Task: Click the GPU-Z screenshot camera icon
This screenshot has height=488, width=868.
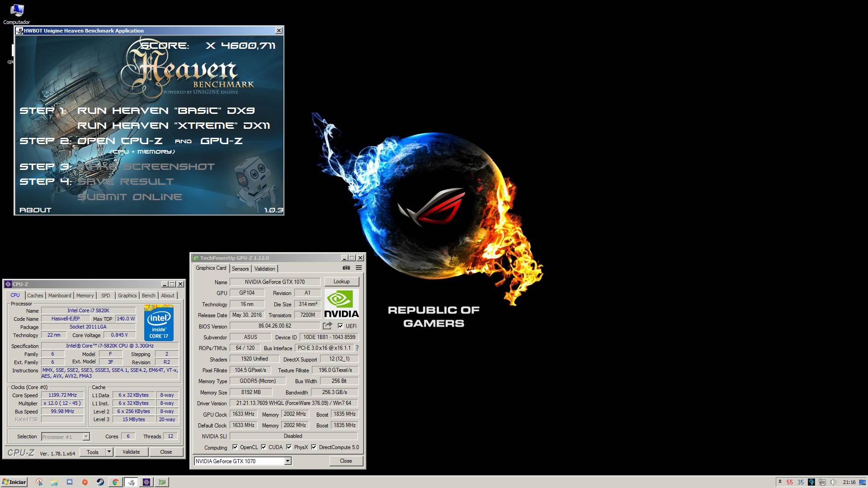Action: (x=346, y=268)
